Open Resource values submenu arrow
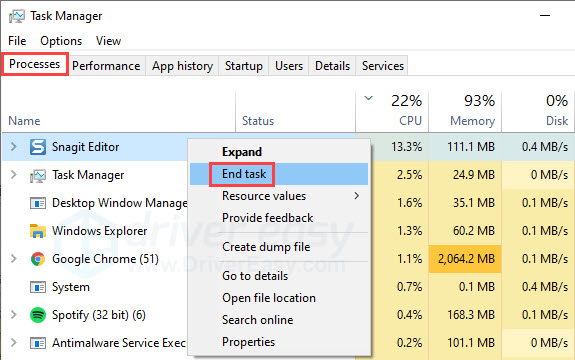 [x=356, y=196]
